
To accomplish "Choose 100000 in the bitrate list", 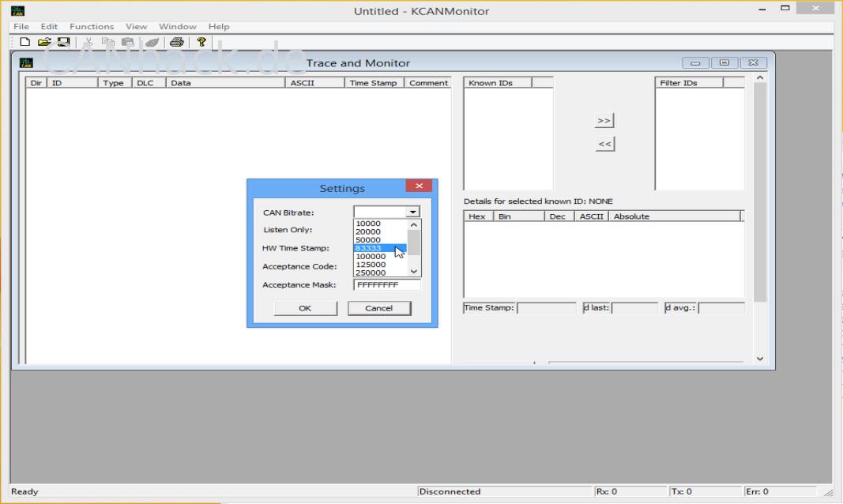I will (x=380, y=256).
